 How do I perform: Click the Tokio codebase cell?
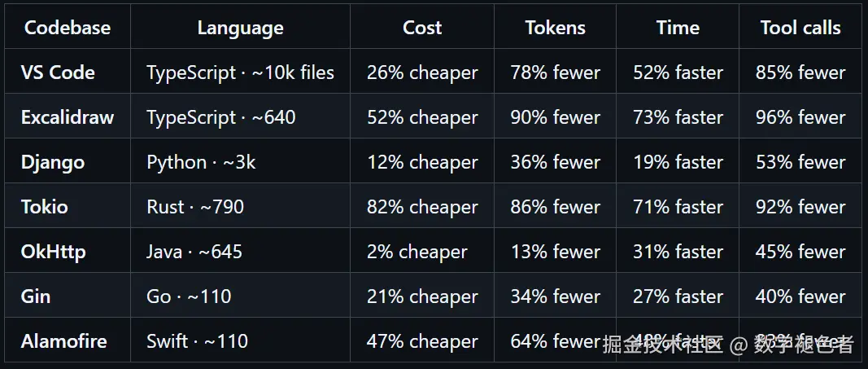(44, 207)
